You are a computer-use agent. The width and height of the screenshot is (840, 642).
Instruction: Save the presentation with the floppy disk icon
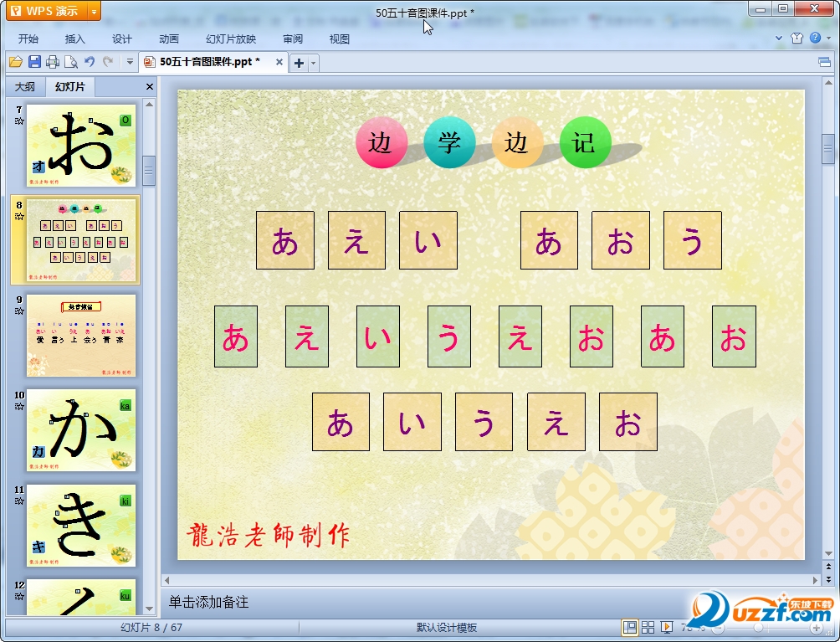pos(34,61)
